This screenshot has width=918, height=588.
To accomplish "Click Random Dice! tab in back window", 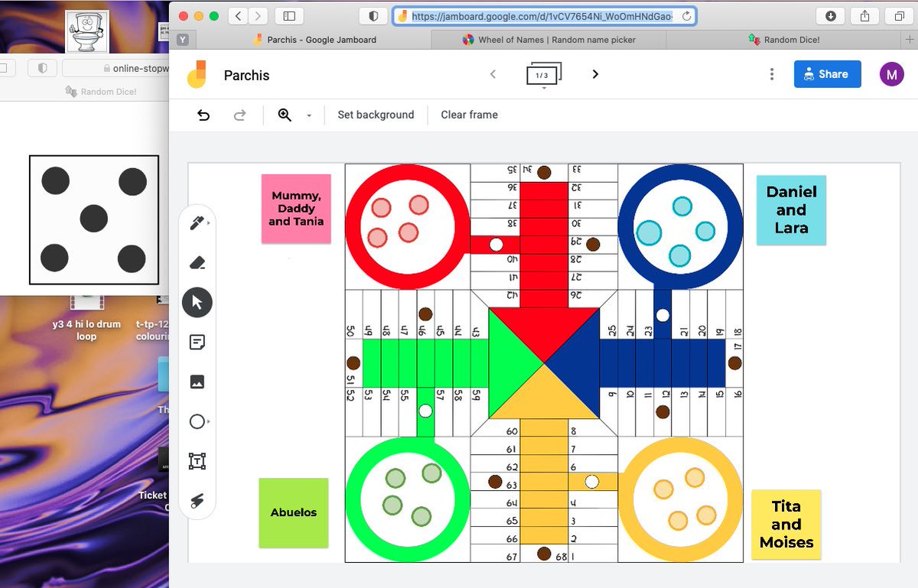I will point(102,92).
